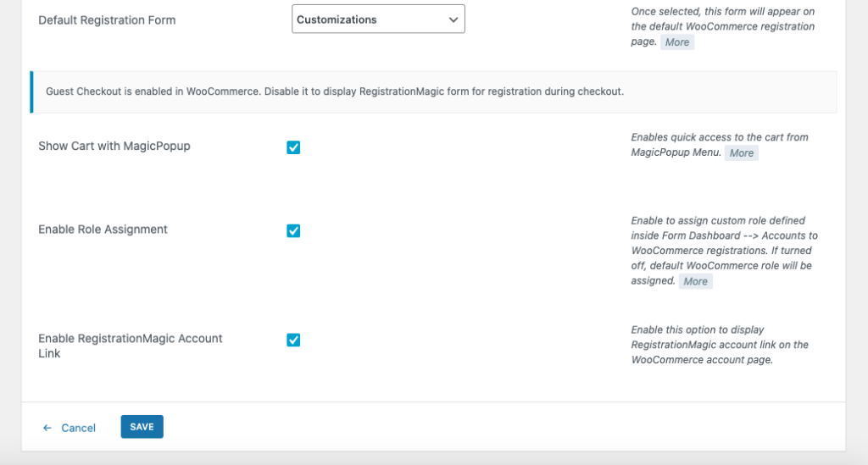Click the 'Once selected, this form' help text
The width and height of the screenshot is (868, 465).
point(722,26)
